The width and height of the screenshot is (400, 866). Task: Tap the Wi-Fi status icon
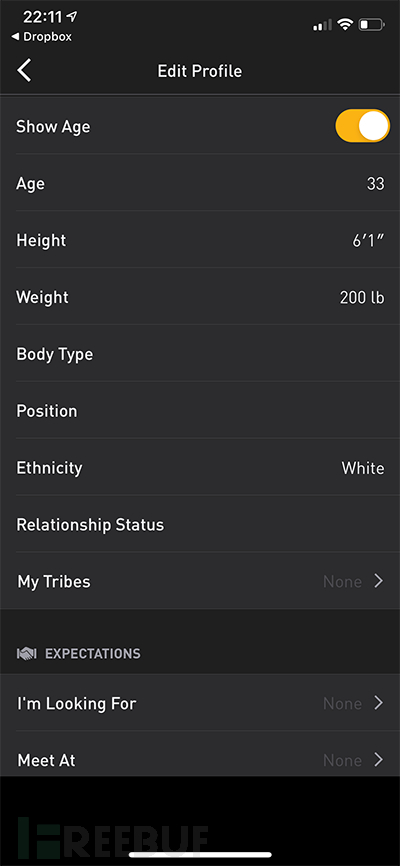coord(346,24)
